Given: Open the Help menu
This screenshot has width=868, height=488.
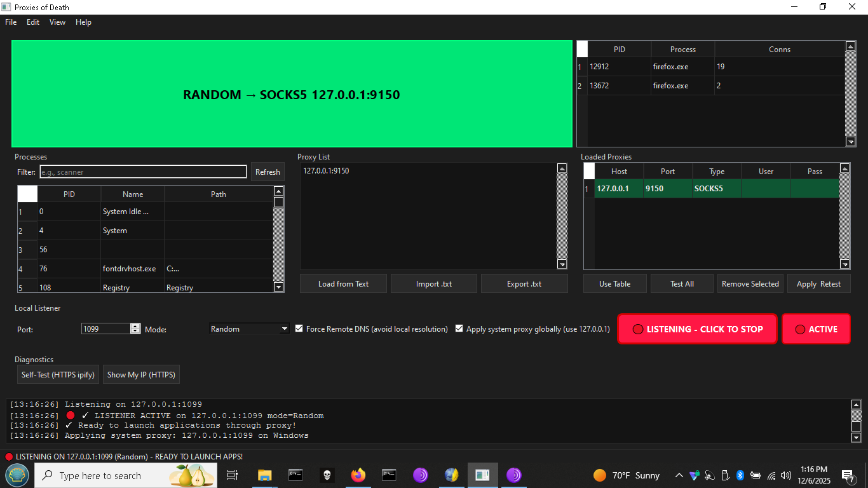Looking at the screenshot, I should pos(83,22).
